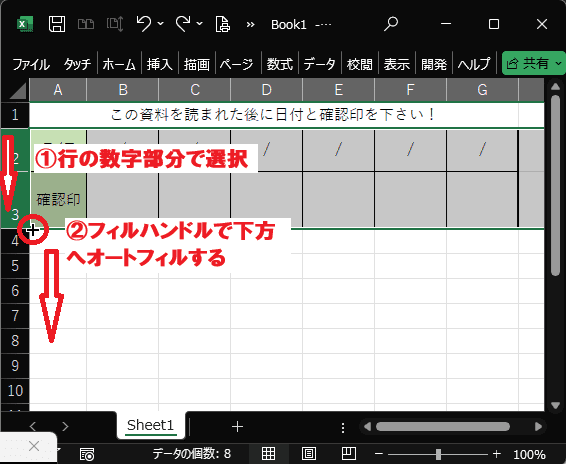This screenshot has width=566, height=464.
Task: Click the Undo arrow icon
Action: tap(144, 24)
